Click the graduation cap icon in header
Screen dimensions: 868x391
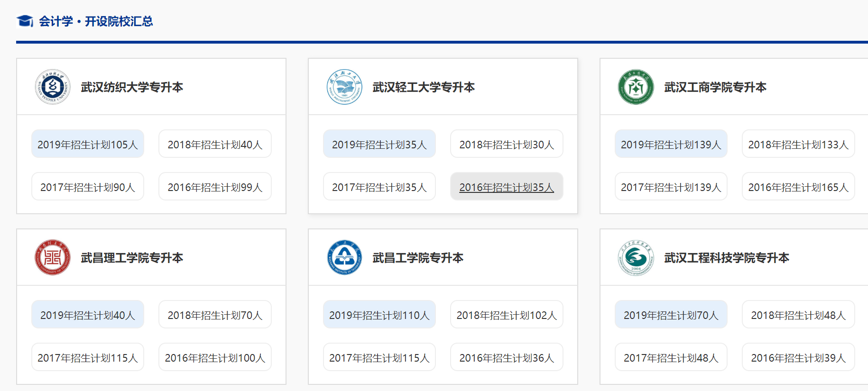tap(25, 21)
